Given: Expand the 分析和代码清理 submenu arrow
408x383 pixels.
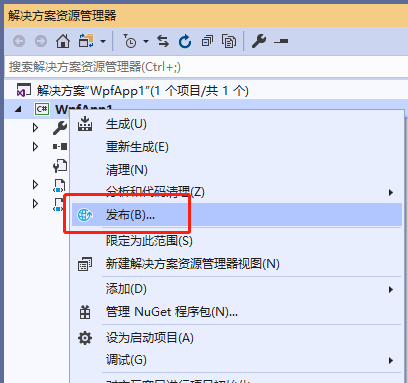Looking at the screenshot, I should pos(391,192).
